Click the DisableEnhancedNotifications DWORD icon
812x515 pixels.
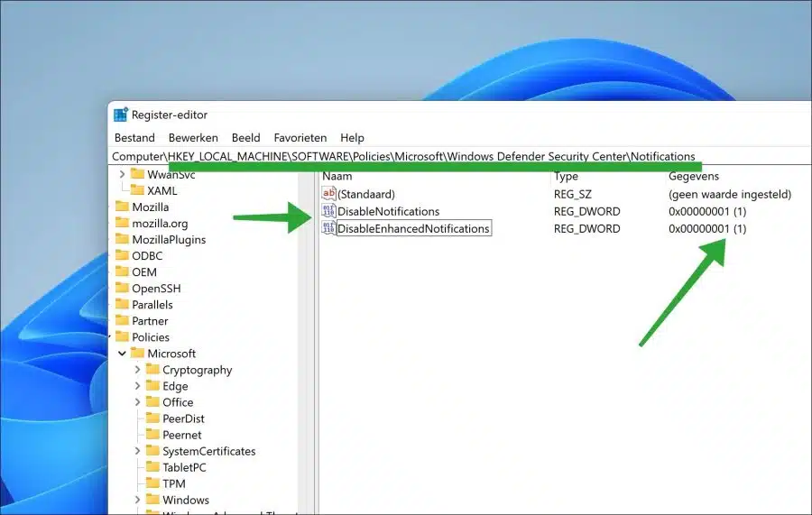click(x=328, y=228)
